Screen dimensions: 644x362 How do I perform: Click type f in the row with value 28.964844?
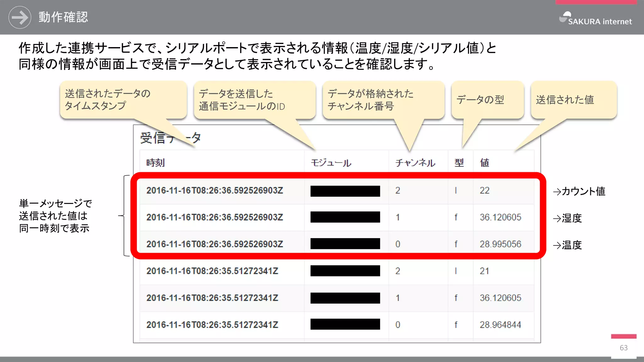456,325
